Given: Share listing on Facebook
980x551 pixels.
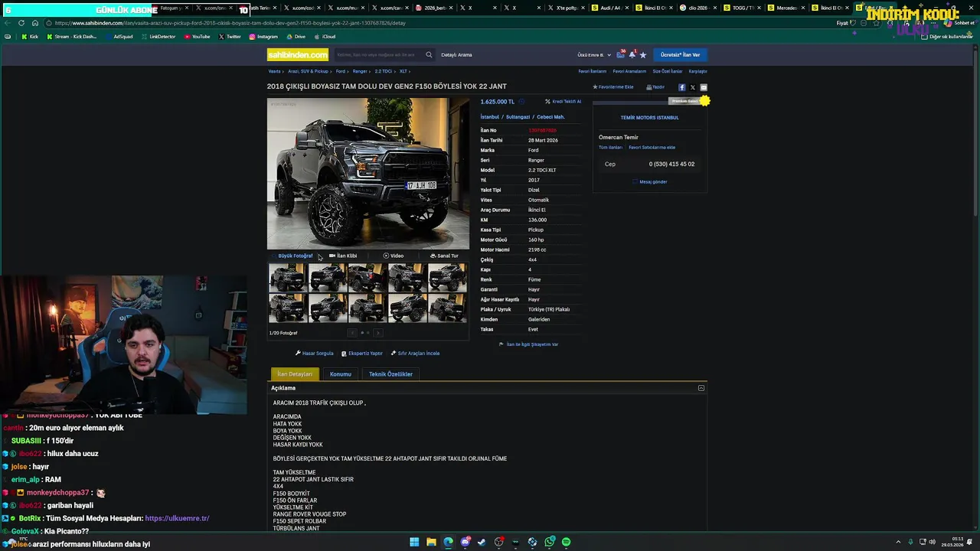Looking at the screenshot, I should tap(682, 87).
